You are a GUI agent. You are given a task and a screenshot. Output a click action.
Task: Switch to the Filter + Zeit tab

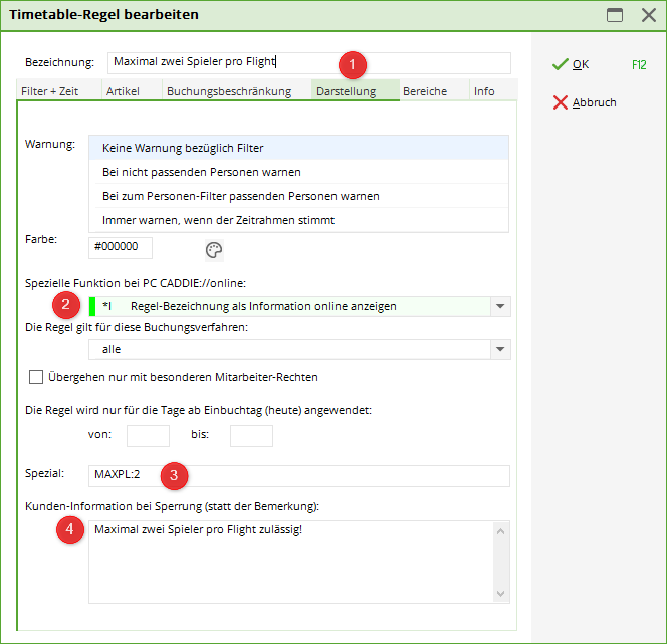(50, 91)
